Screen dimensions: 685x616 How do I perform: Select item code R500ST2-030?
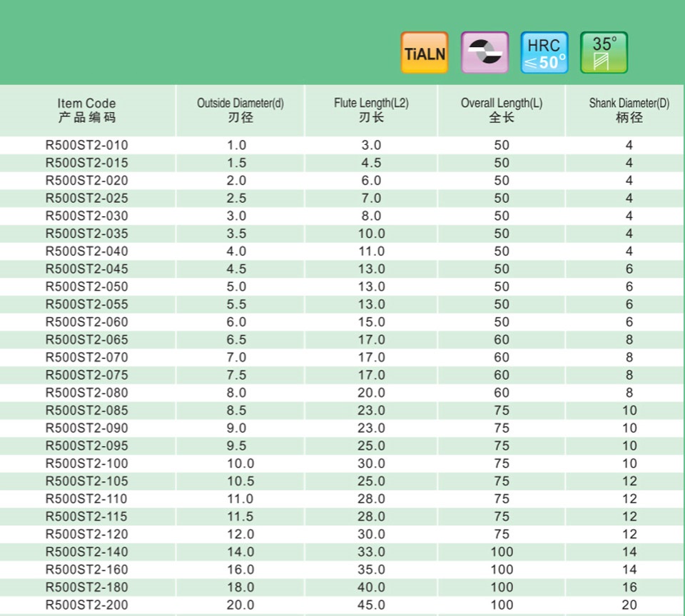87,216
